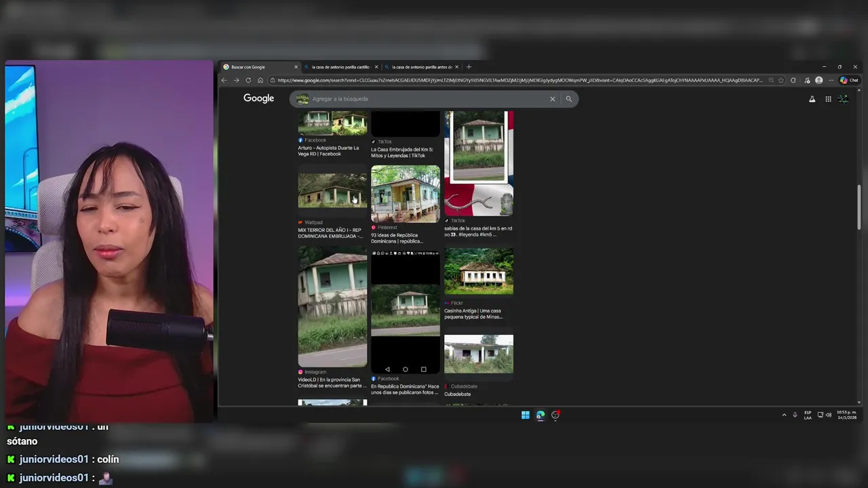Select the Arturo Facebook thumbnail of two houses
Screen dimensions: 868x488
point(332,123)
